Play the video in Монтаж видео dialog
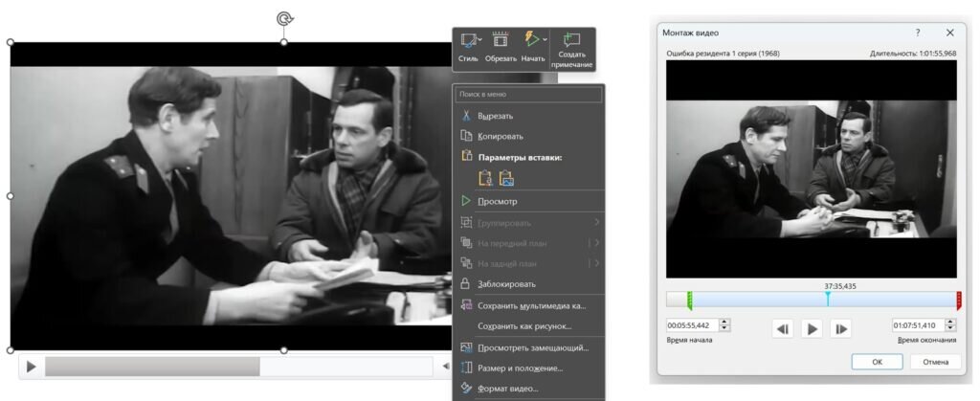 (x=812, y=328)
